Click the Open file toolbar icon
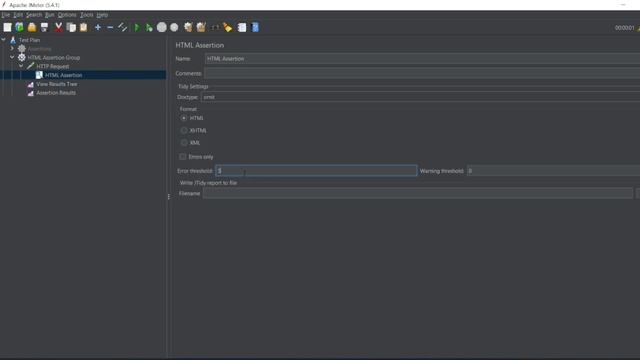This screenshot has width=640, height=360. click(32, 27)
